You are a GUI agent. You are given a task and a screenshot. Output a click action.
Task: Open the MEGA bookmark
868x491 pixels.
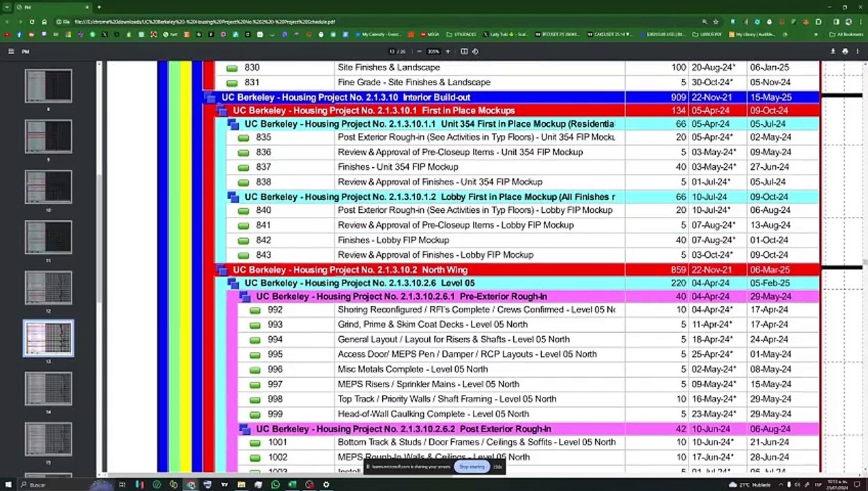click(x=430, y=34)
